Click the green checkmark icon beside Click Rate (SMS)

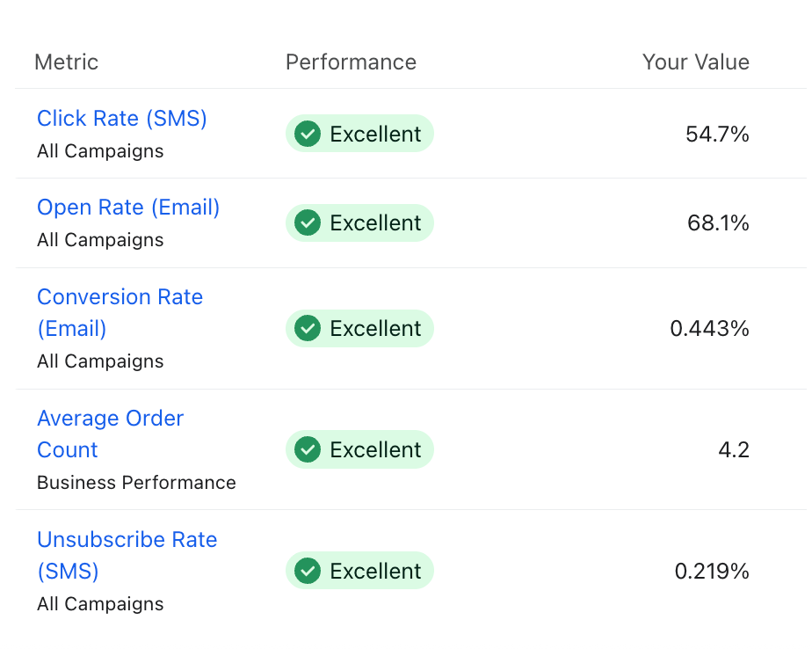(x=307, y=134)
